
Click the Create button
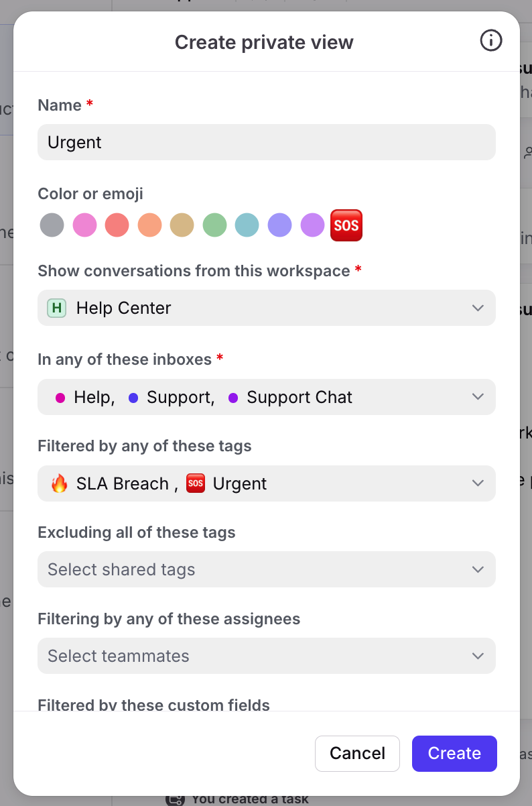[x=454, y=754]
